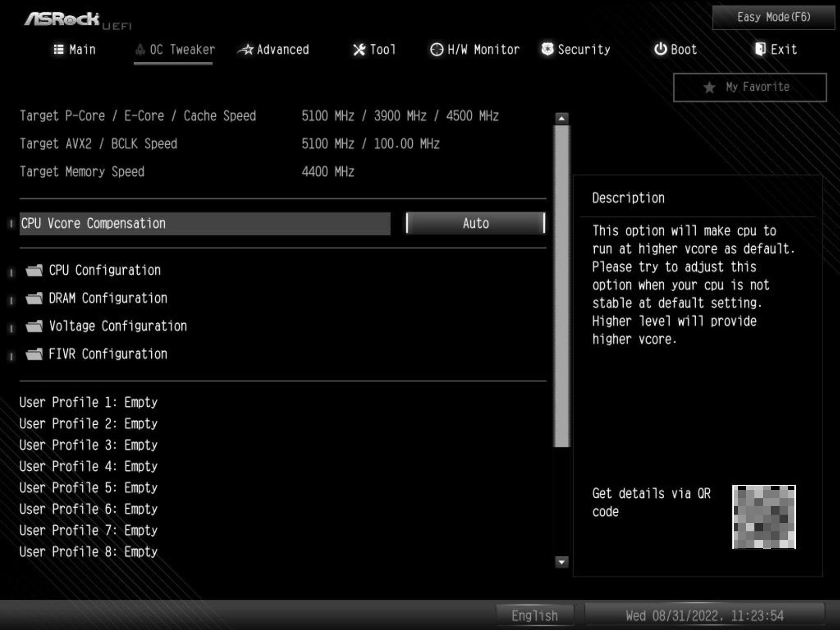This screenshot has height=630, width=840.
Task: Expand Voltage Configuration submenu
Action: [118, 326]
